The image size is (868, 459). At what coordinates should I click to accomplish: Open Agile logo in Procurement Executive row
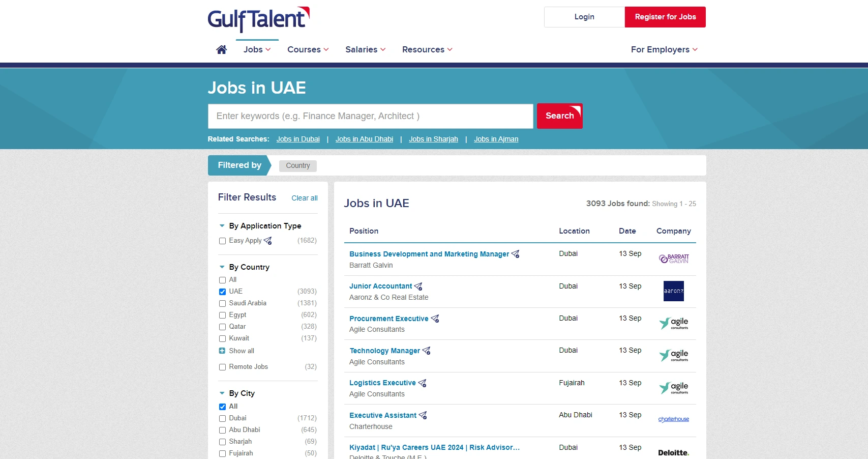(674, 323)
